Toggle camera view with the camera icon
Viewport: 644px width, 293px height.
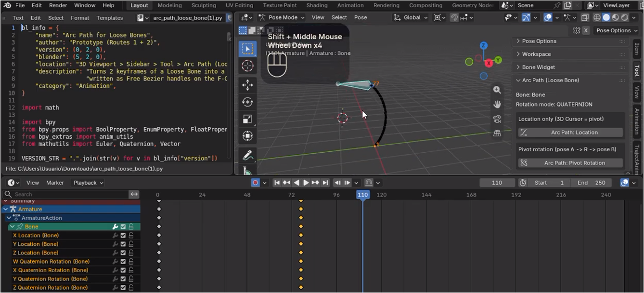497,119
